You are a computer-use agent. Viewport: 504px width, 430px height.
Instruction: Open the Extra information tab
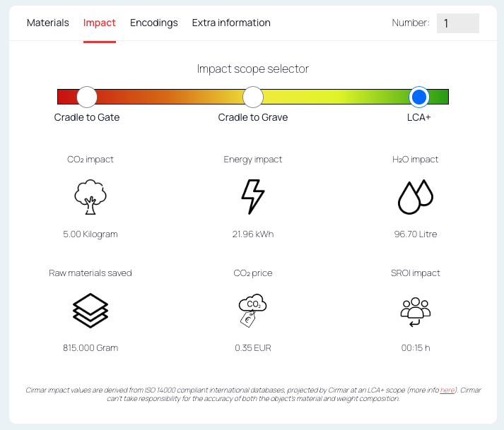(231, 23)
